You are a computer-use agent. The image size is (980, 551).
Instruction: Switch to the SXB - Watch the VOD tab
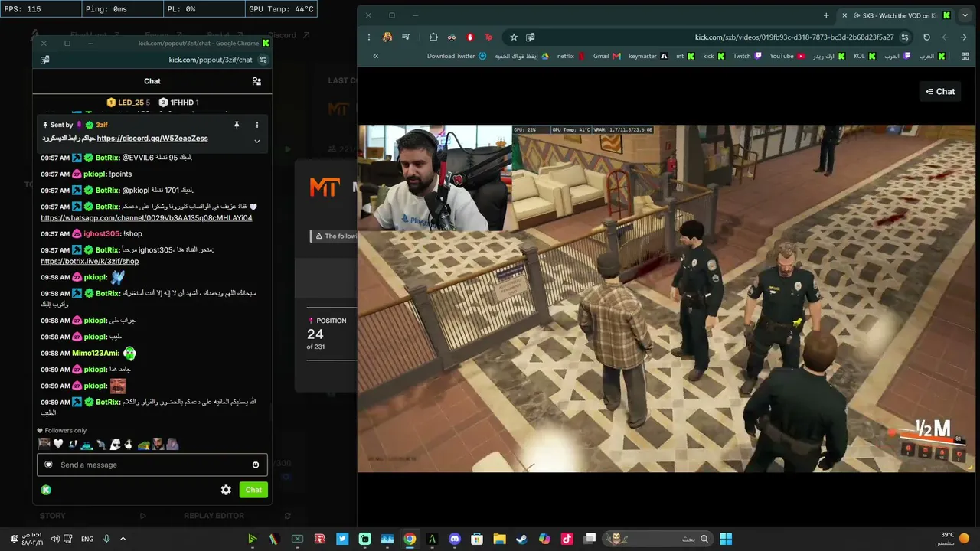tap(898, 15)
